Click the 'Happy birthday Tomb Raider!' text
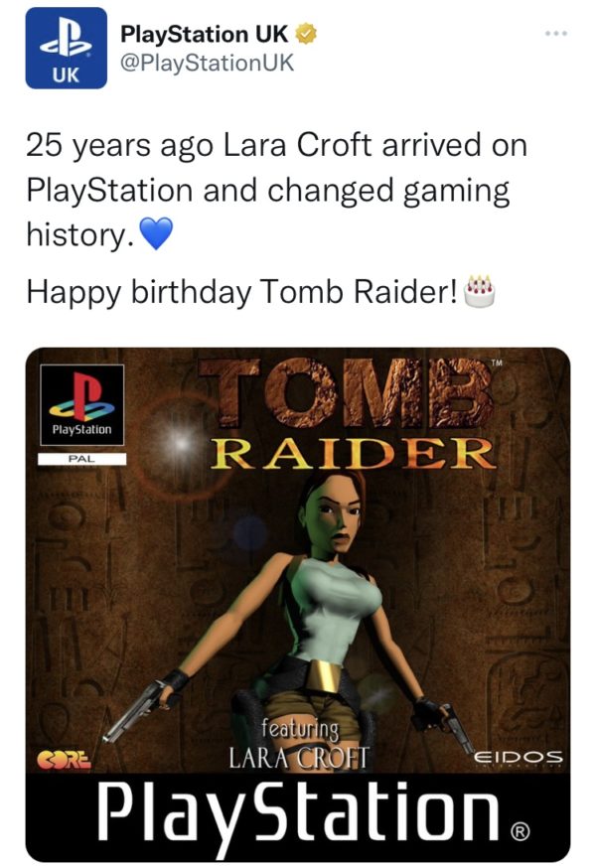The height and width of the screenshot is (868, 596). click(x=242, y=292)
